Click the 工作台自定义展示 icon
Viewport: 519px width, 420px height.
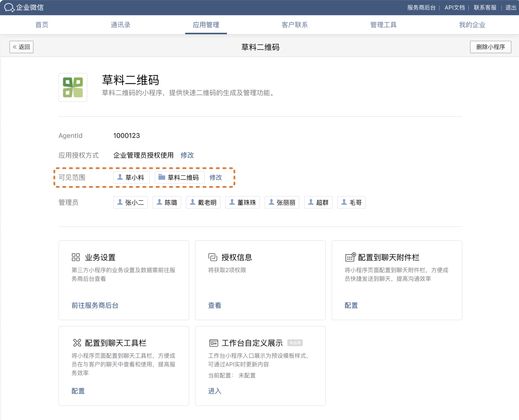point(214,343)
